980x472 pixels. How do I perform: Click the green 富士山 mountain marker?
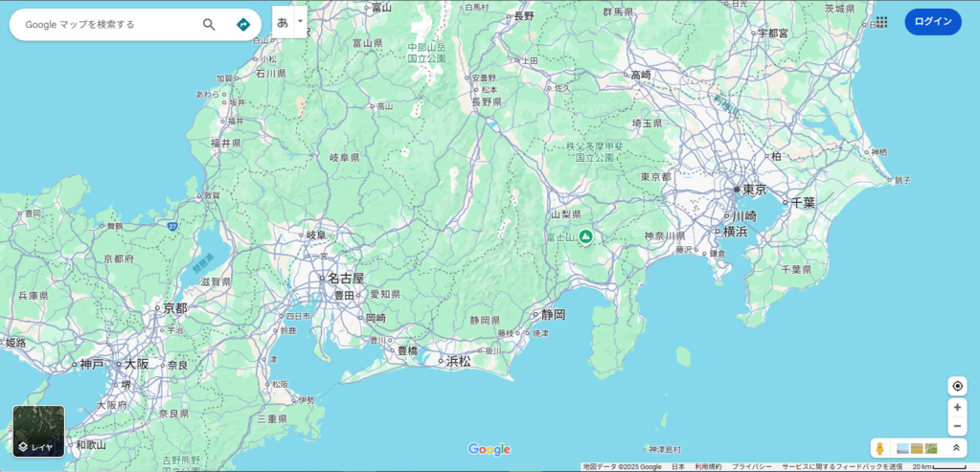pyautogui.click(x=585, y=236)
